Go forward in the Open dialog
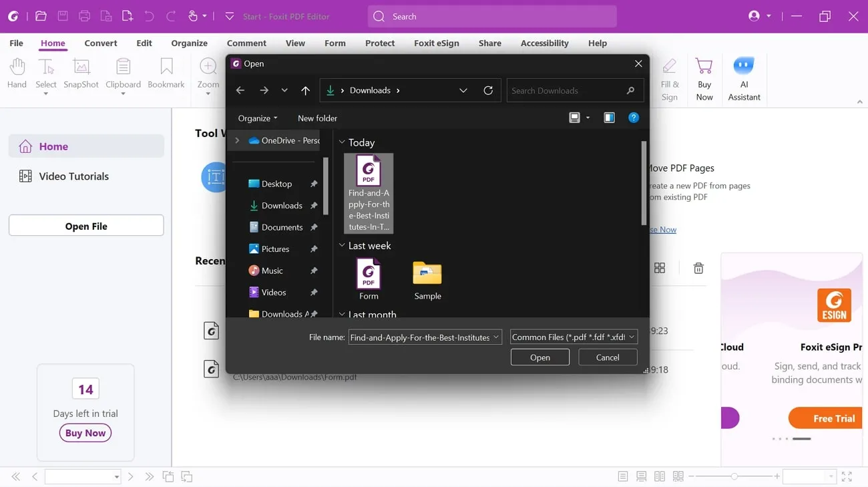 pos(264,90)
